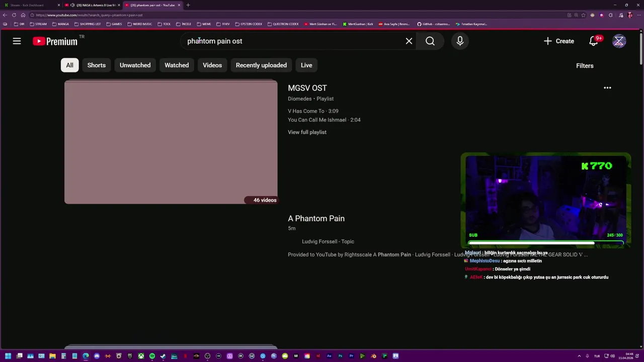644x362 pixels.
Task: Switch to NASA's Artemis II Live tab
Action: click(93, 5)
